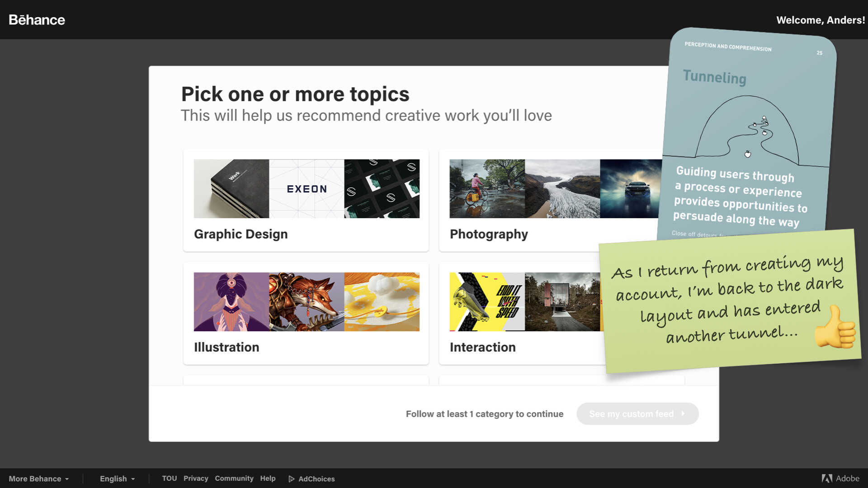Go to the Community footer link
This screenshot has height=488, width=868.
(x=234, y=478)
